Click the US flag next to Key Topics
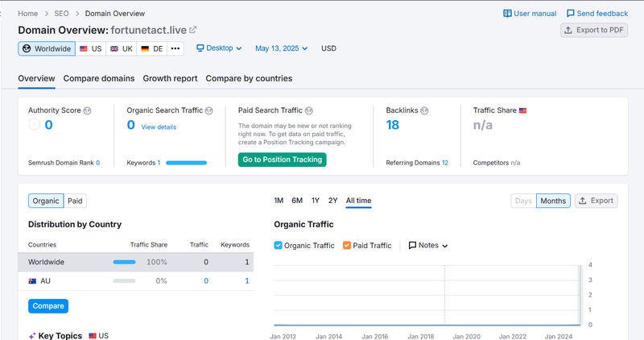Image resolution: width=644 pixels, height=340 pixels. (93, 336)
